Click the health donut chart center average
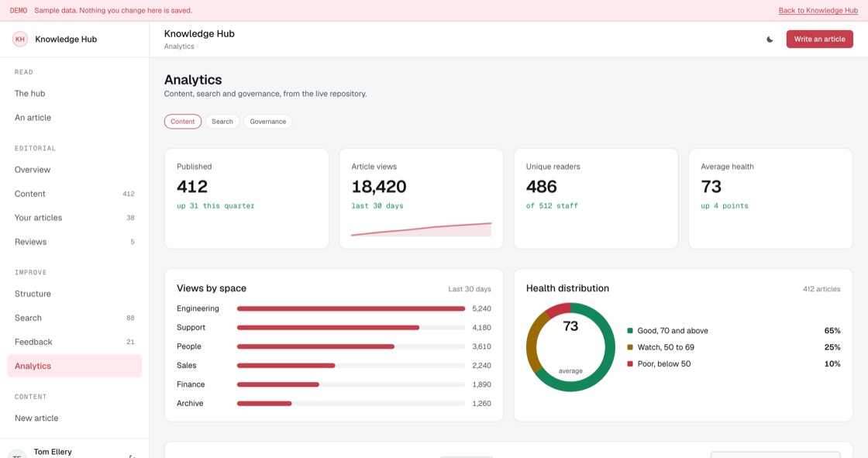Screen dimensions: 868x458 (x=570, y=347)
